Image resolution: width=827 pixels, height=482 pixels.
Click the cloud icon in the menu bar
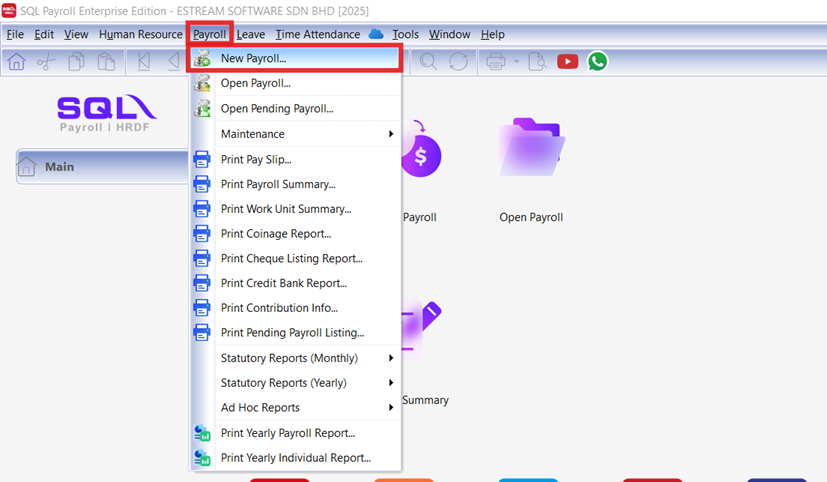[376, 34]
